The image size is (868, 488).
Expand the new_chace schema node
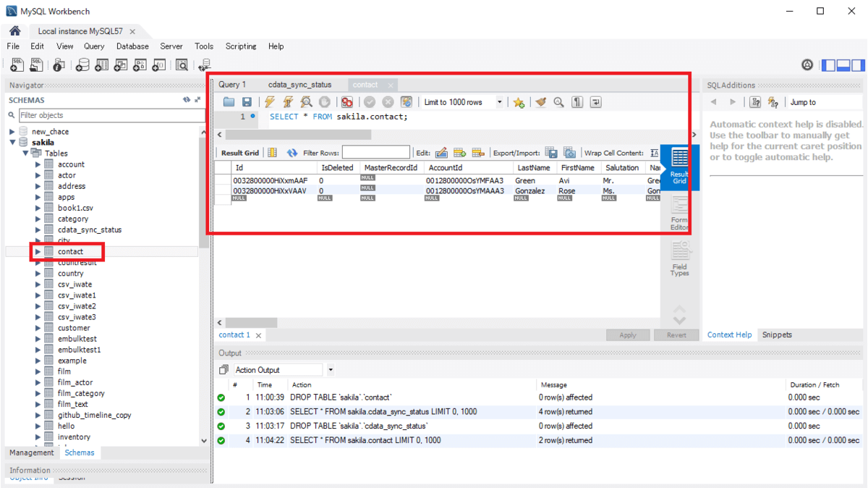[12, 132]
